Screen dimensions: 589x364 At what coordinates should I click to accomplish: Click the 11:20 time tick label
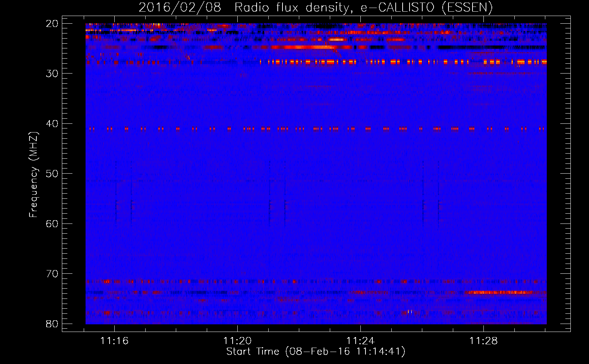(x=237, y=341)
